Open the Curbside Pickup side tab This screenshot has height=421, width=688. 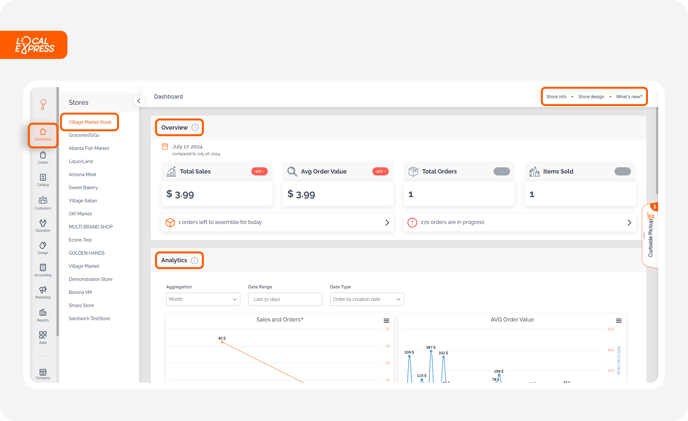[x=652, y=234]
